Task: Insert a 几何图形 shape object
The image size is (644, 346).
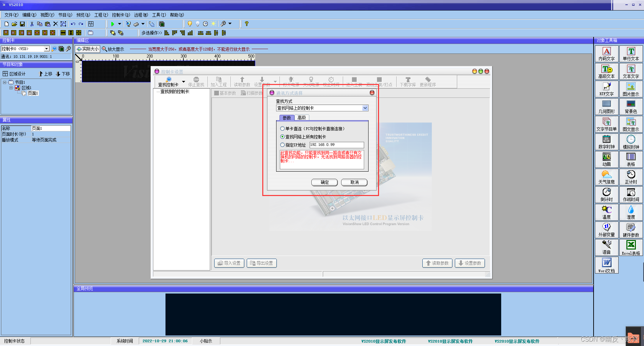Action: point(607,107)
